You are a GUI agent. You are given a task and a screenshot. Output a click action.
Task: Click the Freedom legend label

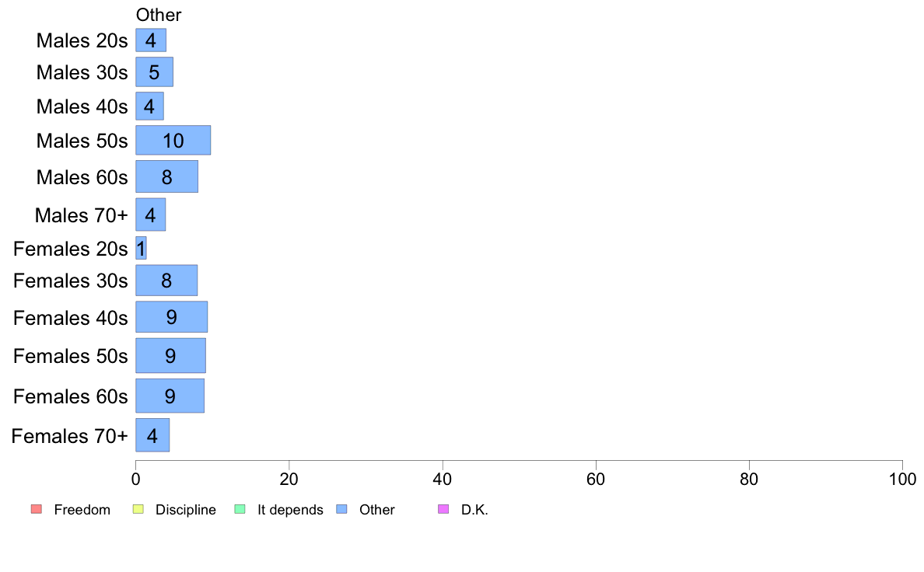click(82, 510)
